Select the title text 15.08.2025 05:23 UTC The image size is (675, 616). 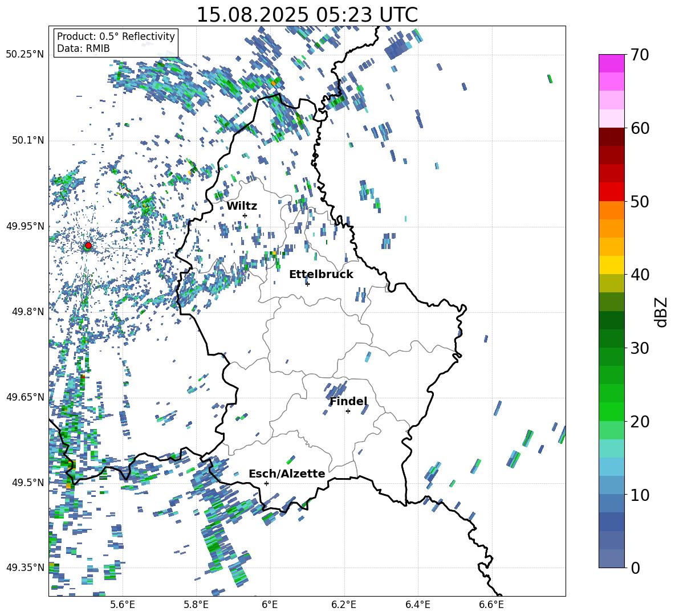(x=307, y=15)
